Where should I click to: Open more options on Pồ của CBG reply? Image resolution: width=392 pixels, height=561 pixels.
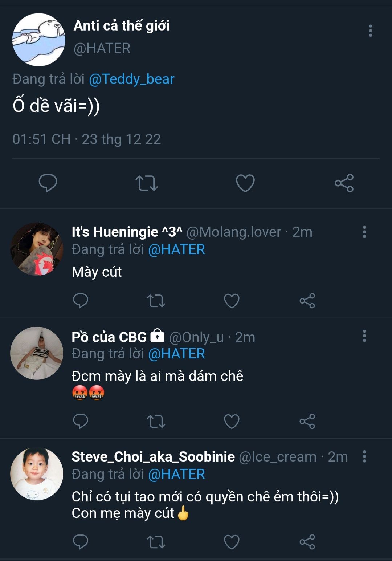364,336
